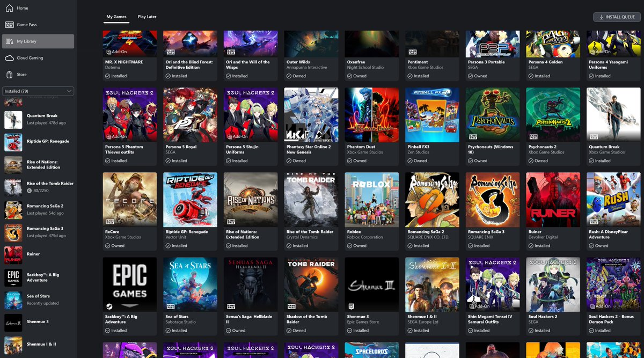
Task: Click the Persona 4 Golden title text
Action: point(545,62)
